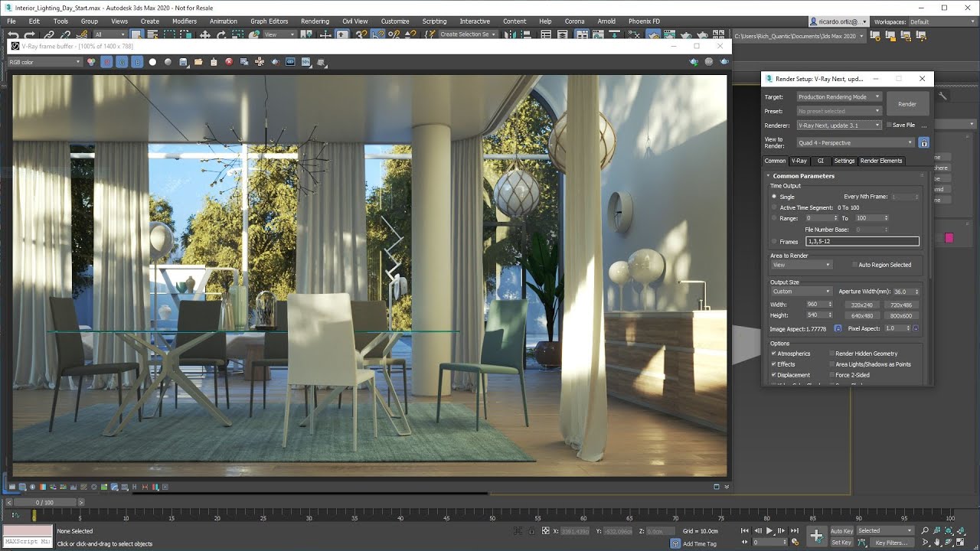
Task: Toggle RGB channels icon in V-Ray frame buffer
Action: click(91, 62)
